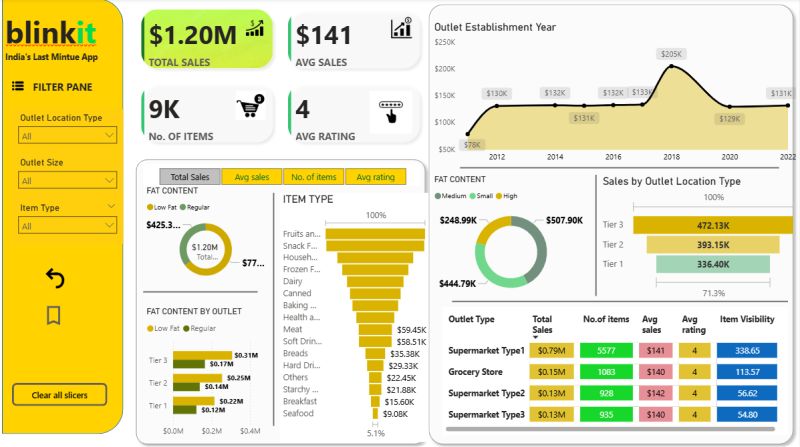
Task: Click the $78K data point label
Action: [472, 144]
